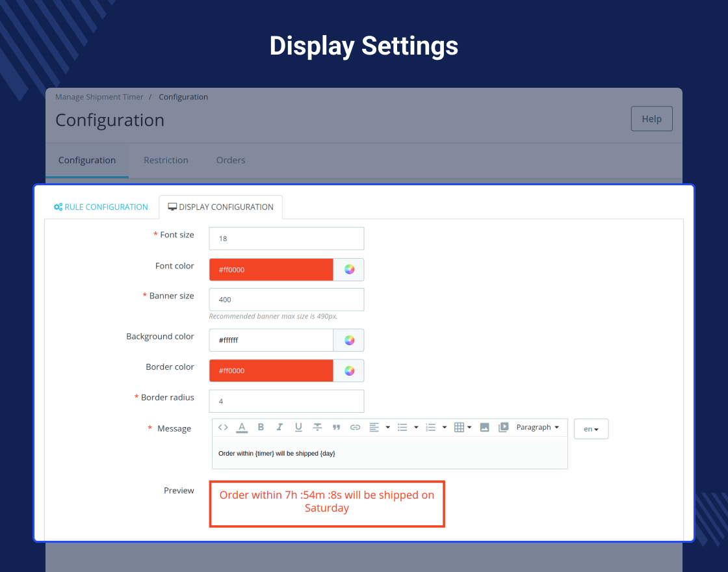Click the 'Border radius' label
The image size is (728, 572).
tap(167, 397)
